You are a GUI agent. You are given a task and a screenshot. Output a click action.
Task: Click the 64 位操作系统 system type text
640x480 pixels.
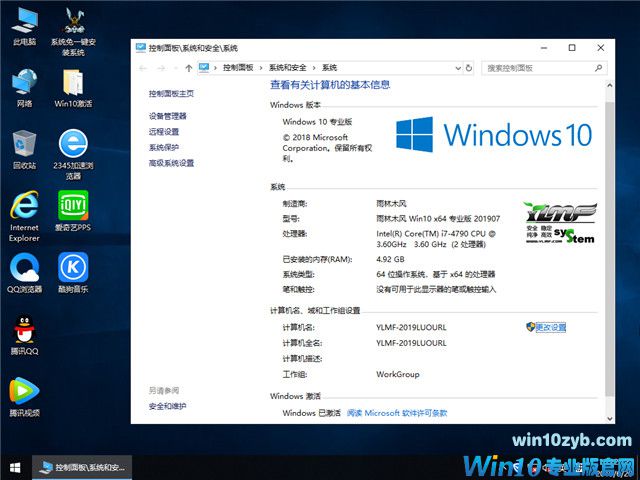436,274
